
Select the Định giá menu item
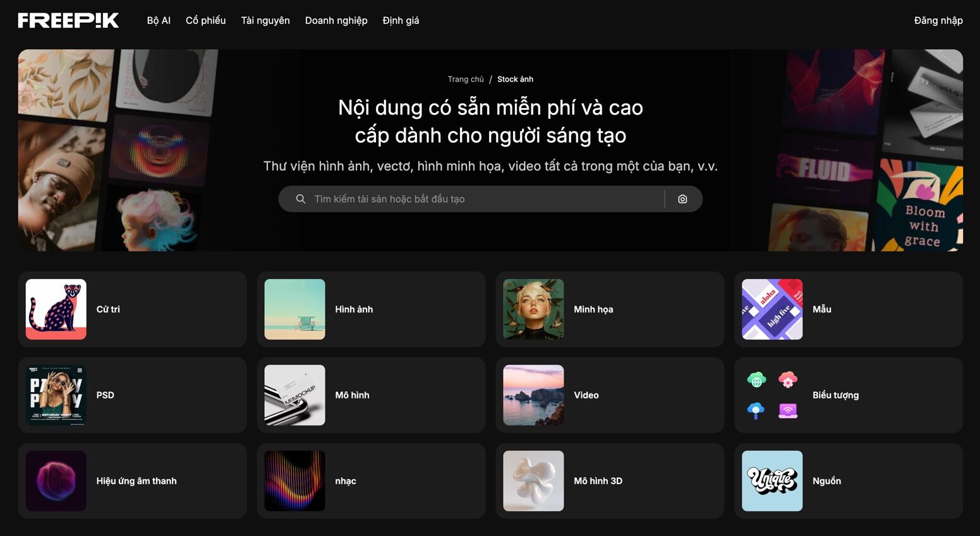401,20
